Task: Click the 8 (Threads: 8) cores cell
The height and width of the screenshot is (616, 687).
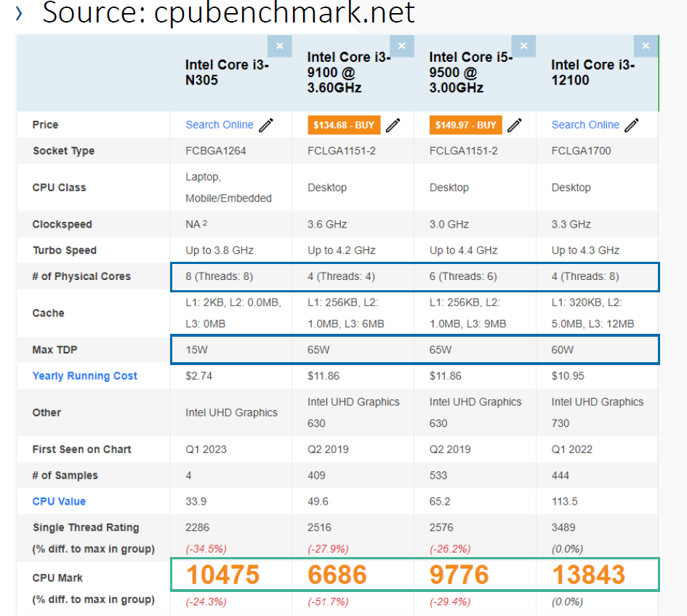Action: click(219, 276)
